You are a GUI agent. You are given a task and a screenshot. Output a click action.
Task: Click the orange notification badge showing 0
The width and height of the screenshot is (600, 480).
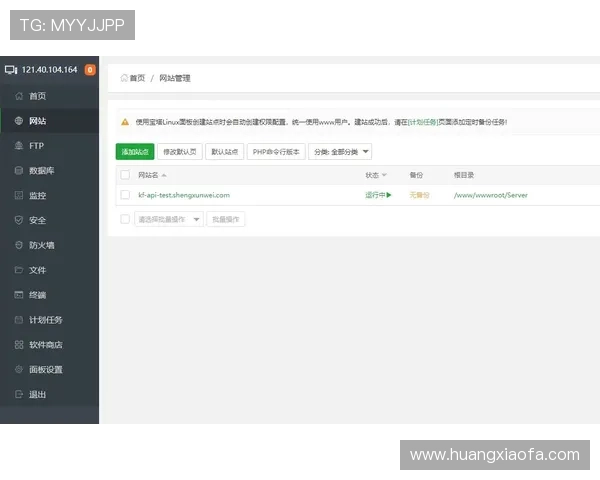(90, 70)
